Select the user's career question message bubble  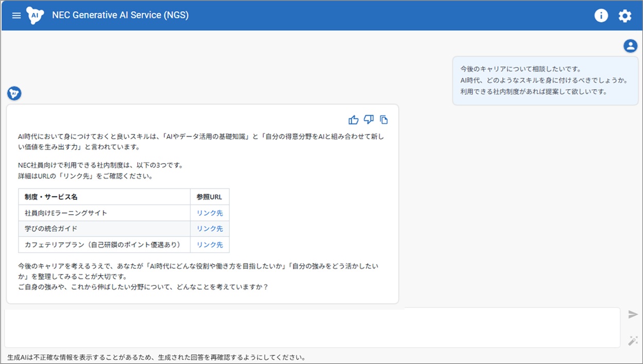coord(545,80)
